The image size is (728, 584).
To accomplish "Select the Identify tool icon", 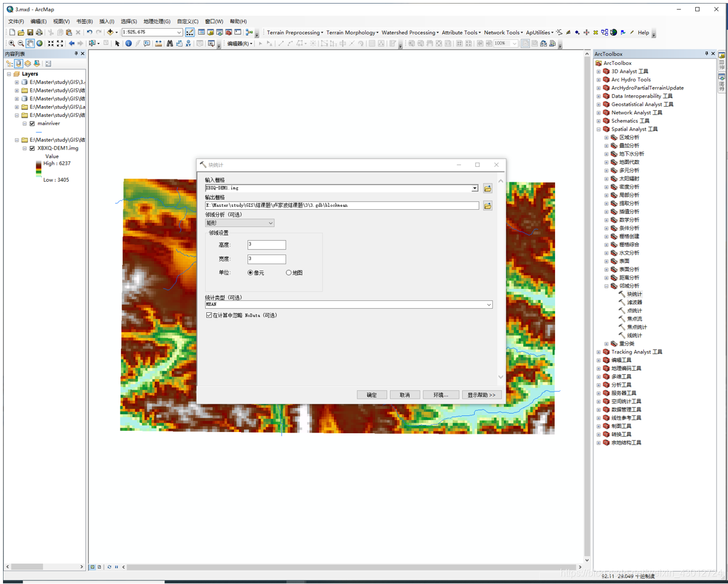I will pyautogui.click(x=128, y=44).
